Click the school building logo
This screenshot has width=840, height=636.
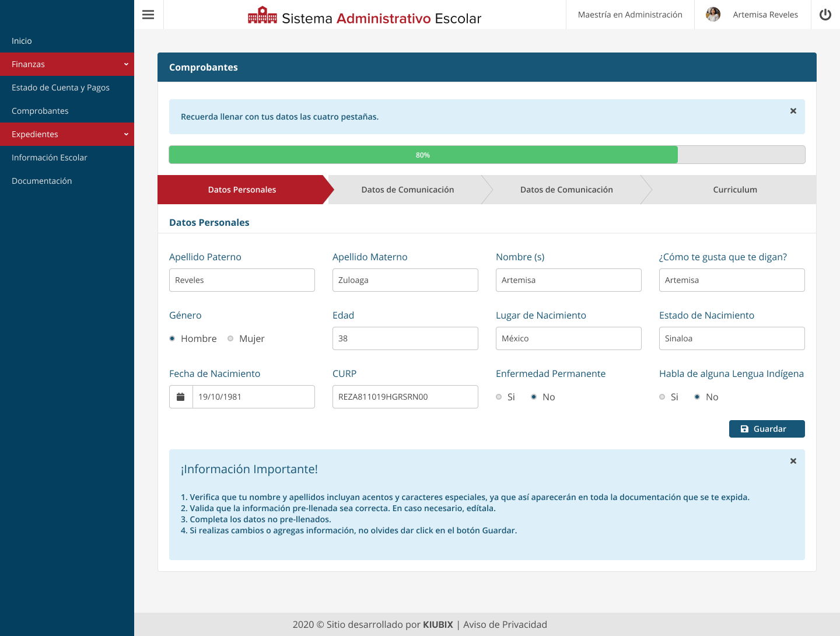262,15
